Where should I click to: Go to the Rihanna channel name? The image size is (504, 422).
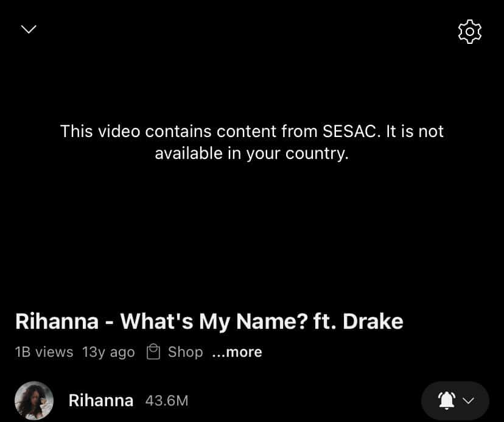coord(101,401)
